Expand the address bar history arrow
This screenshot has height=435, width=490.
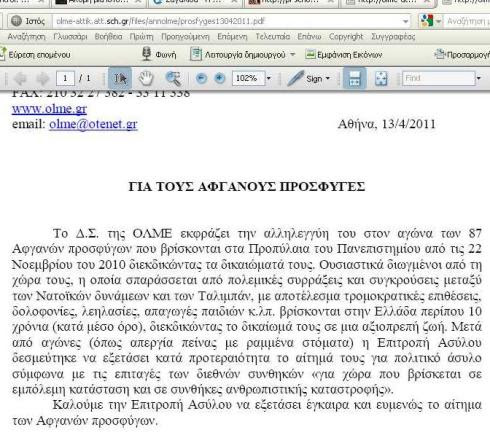tap(405, 22)
